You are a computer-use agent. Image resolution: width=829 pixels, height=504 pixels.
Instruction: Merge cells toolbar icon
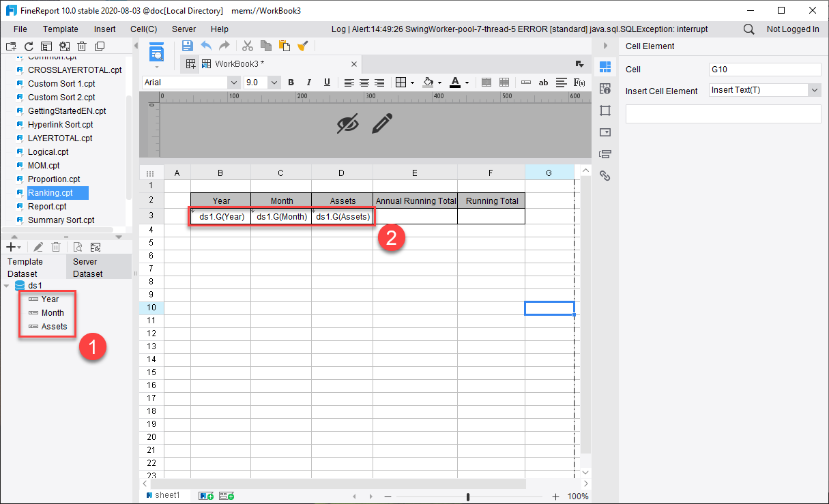[486, 83]
